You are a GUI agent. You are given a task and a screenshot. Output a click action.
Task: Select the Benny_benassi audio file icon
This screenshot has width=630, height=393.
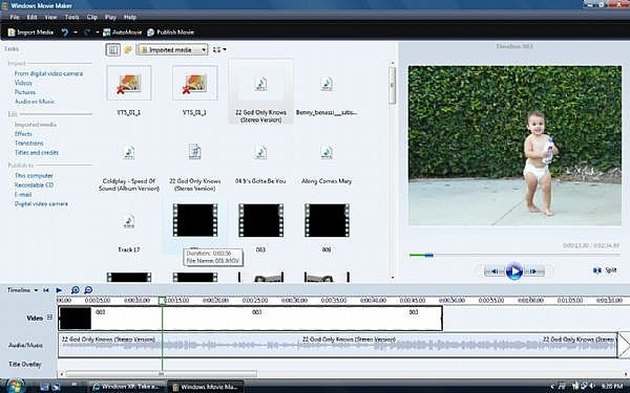pos(327,84)
